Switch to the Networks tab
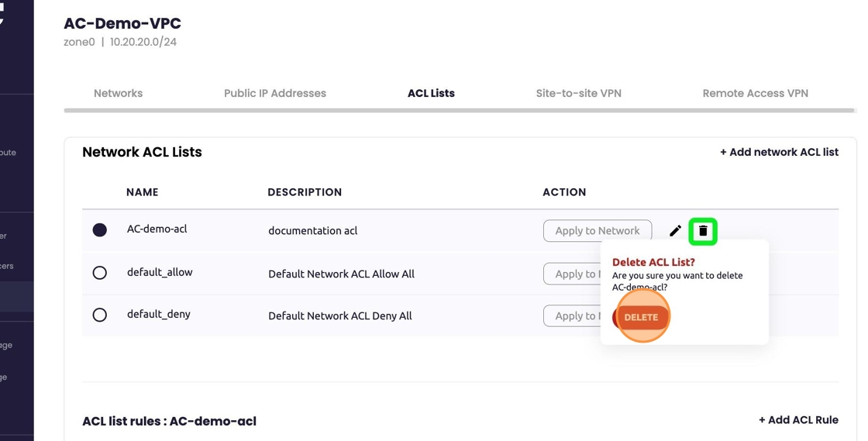Image resolution: width=868 pixels, height=441 pixels. pyautogui.click(x=118, y=93)
